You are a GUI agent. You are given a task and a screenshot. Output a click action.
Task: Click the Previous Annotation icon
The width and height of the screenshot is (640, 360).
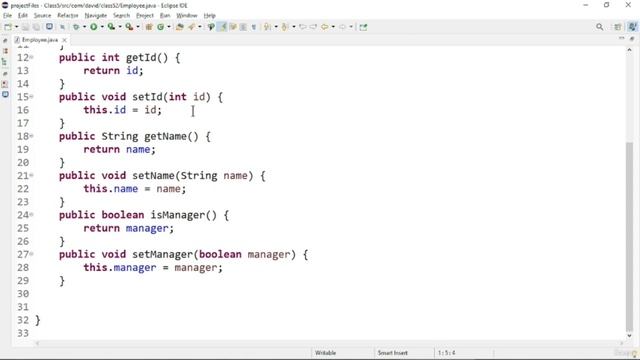[285, 27]
